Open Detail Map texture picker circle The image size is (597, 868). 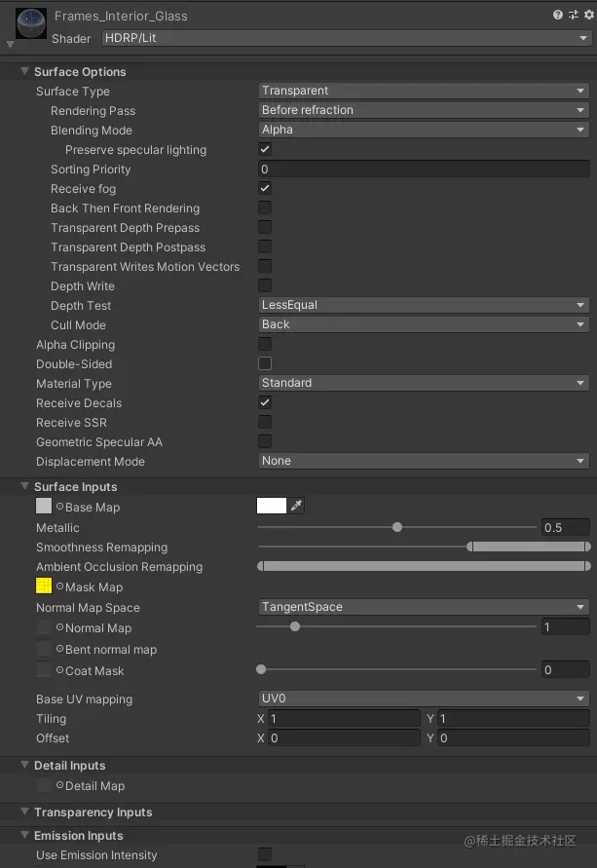pos(59,785)
